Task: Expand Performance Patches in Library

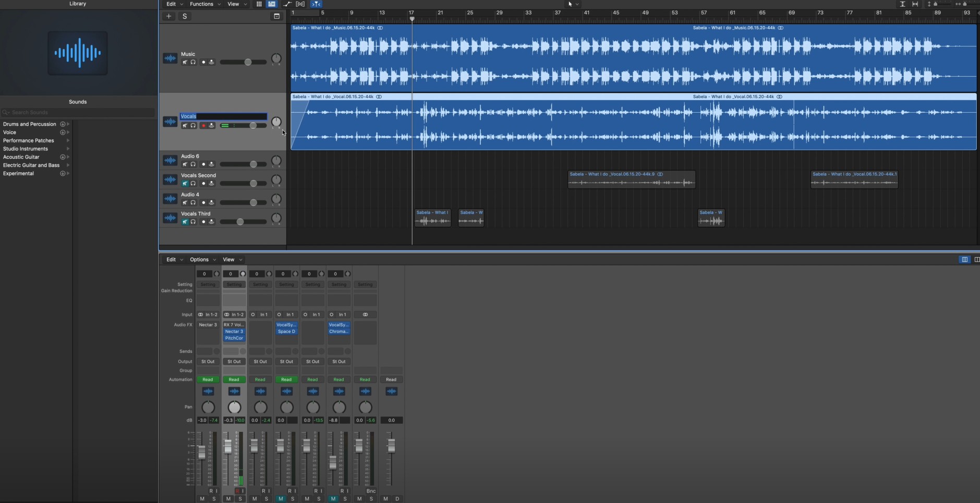Action: (x=68, y=140)
